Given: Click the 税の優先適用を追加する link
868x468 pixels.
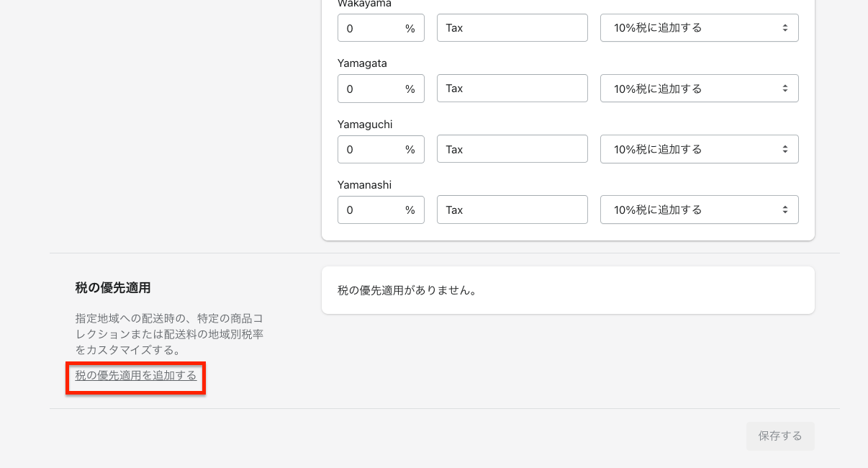Looking at the screenshot, I should coord(136,375).
